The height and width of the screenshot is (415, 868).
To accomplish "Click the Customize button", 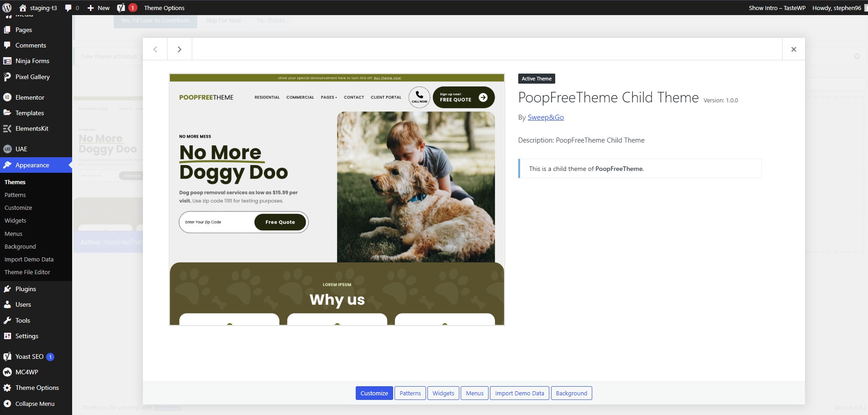I will (374, 393).
